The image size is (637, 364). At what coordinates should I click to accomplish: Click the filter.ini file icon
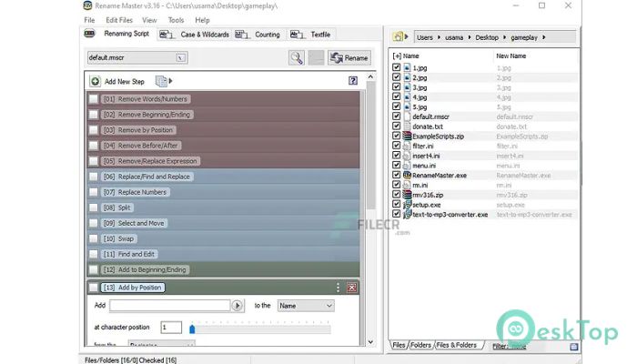[x=407, y=146]
